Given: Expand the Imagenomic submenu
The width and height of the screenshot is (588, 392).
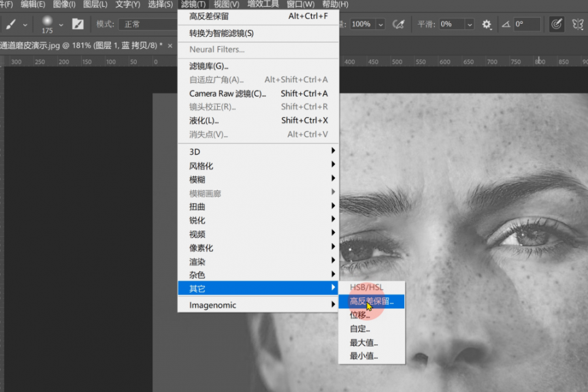Looking at the screenshot, I should tap(212, 305).
